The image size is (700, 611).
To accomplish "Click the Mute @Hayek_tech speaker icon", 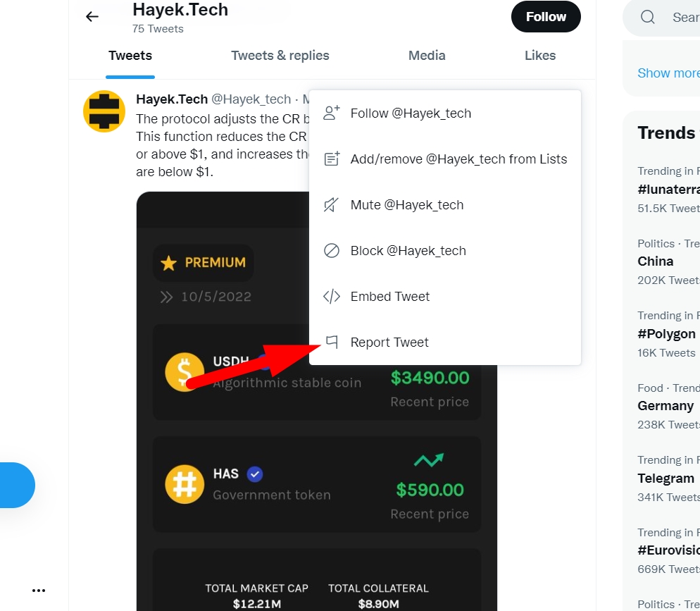I will tap(331, 204).
